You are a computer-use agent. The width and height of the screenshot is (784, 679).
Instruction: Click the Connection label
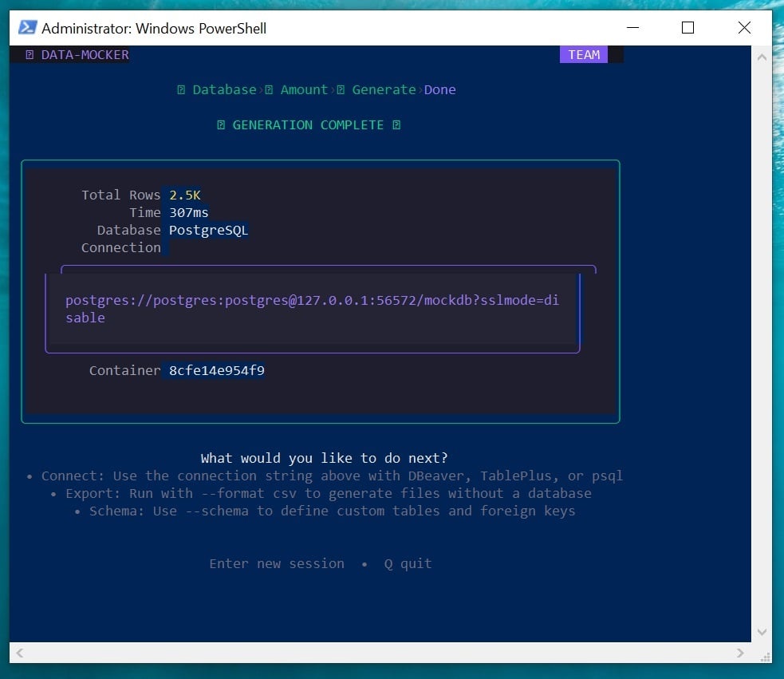coord(121,247)
